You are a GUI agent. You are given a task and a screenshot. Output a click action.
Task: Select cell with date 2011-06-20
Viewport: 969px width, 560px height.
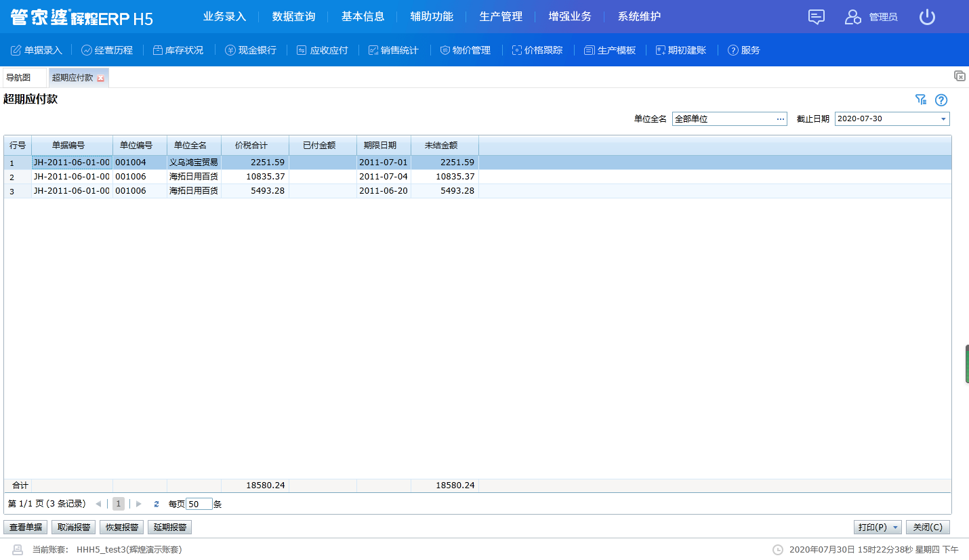(x=384, y=190)
